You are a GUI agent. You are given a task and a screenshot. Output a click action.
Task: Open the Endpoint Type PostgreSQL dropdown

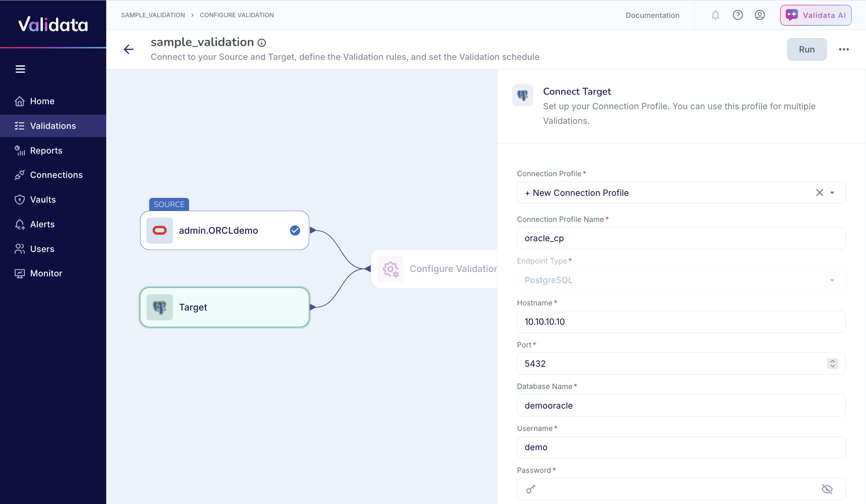click(x=832, y=280)
